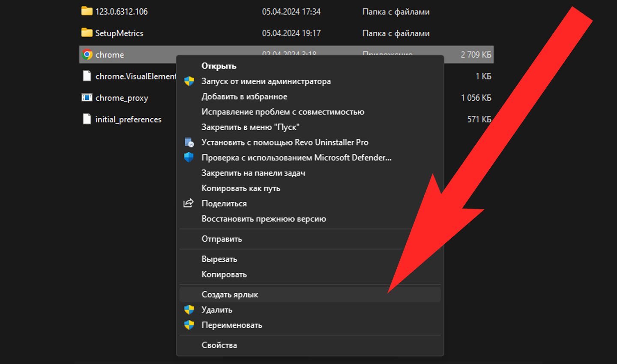Click the shield icon beside 'Переименовать'
Image resolution: width=617 pixels, height=364 pixels.
pyautogui.click(x=189, y=325)
